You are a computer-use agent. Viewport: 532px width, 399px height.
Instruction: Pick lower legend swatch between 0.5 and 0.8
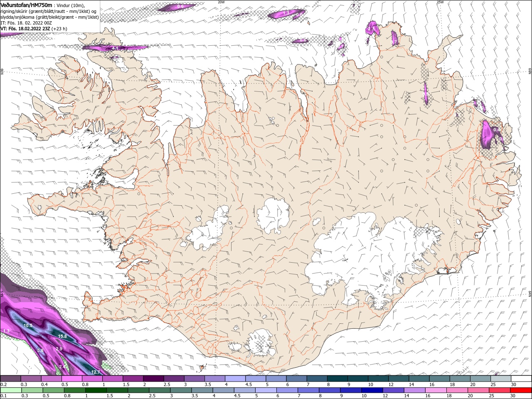(x=54, y=390)
